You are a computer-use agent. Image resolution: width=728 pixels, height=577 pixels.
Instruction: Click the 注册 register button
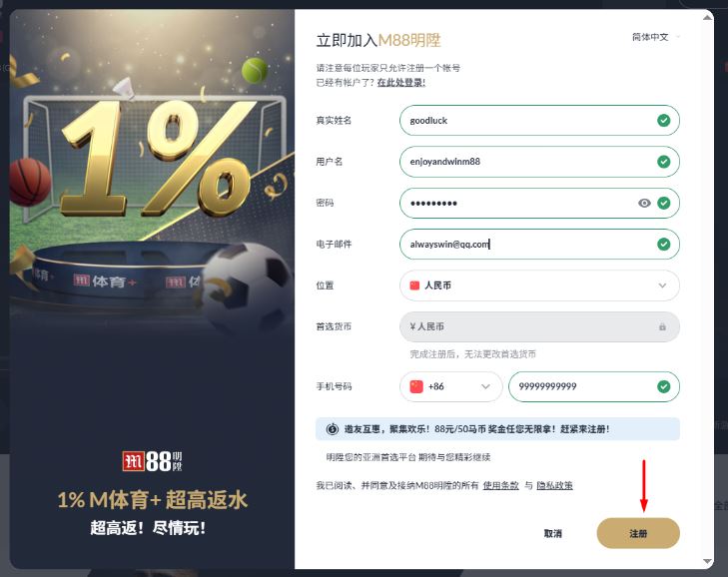(x=638, y=533)
